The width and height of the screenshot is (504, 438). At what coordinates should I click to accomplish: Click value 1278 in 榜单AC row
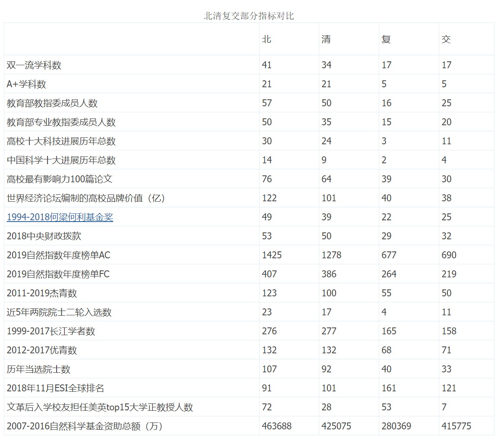click(332, 255)
